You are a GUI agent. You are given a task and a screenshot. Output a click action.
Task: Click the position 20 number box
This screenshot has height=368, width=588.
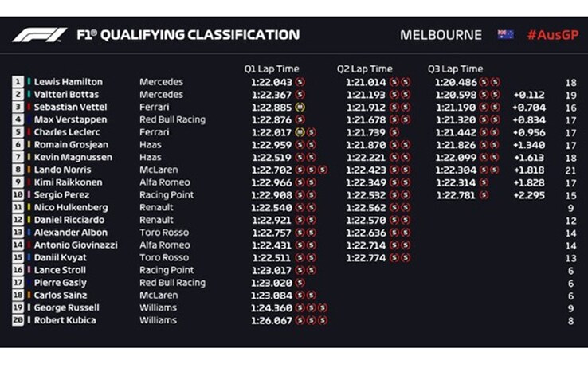point(18,320)
